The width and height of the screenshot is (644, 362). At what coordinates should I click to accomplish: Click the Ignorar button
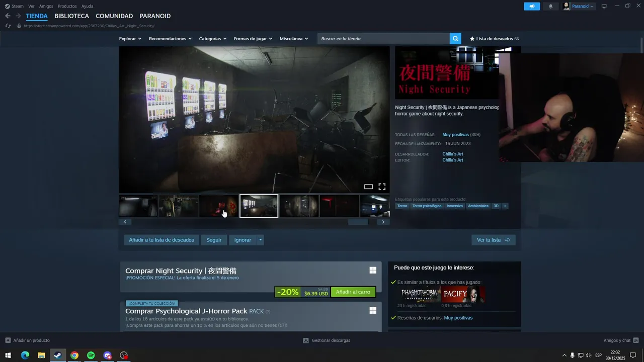(243, 240)
